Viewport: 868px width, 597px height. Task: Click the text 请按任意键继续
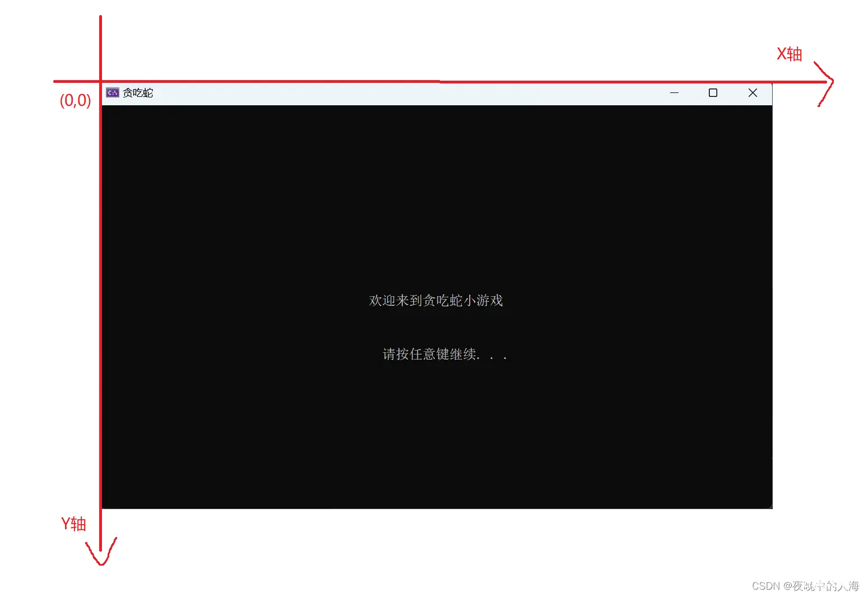point(430,354)
